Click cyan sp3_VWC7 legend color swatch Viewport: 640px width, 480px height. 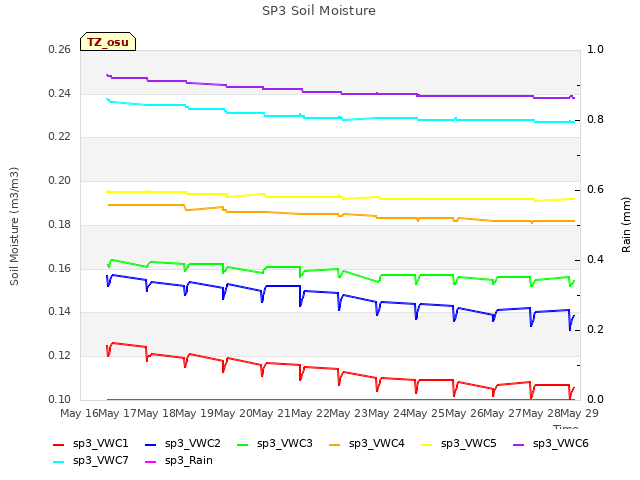tap(58, 462)
